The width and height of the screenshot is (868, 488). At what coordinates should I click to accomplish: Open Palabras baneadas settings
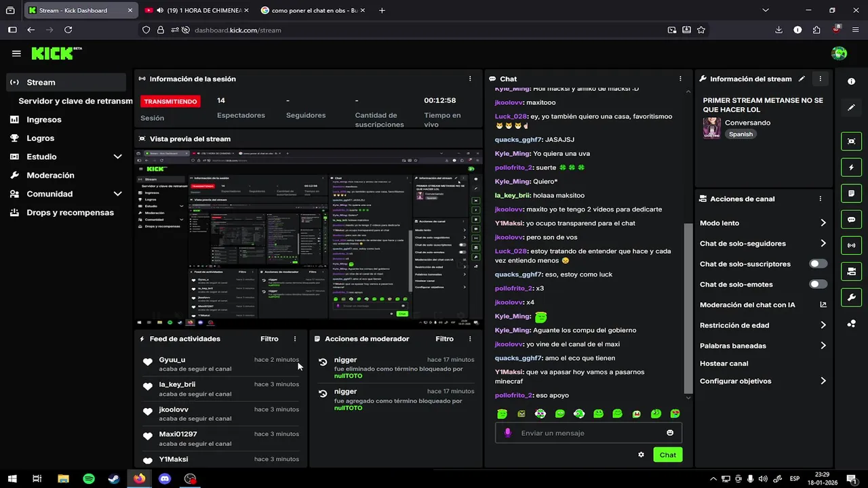tap(763, 346)
